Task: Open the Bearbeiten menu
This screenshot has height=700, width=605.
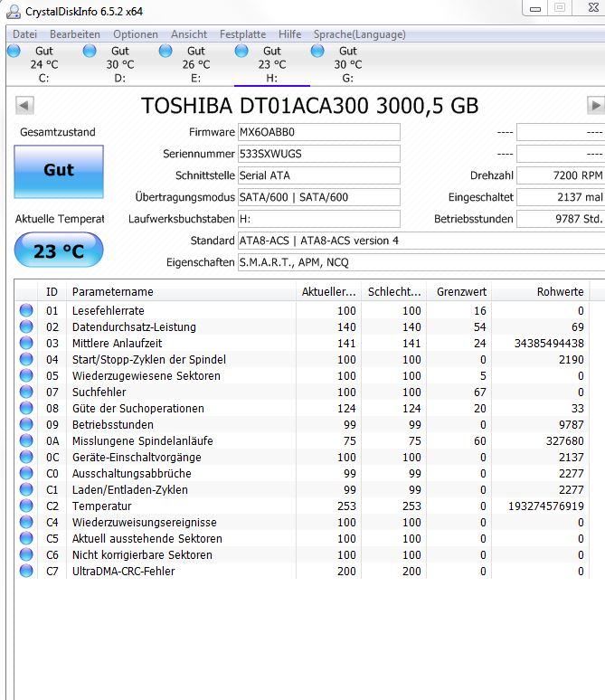Action: click(x=74, y=34)
